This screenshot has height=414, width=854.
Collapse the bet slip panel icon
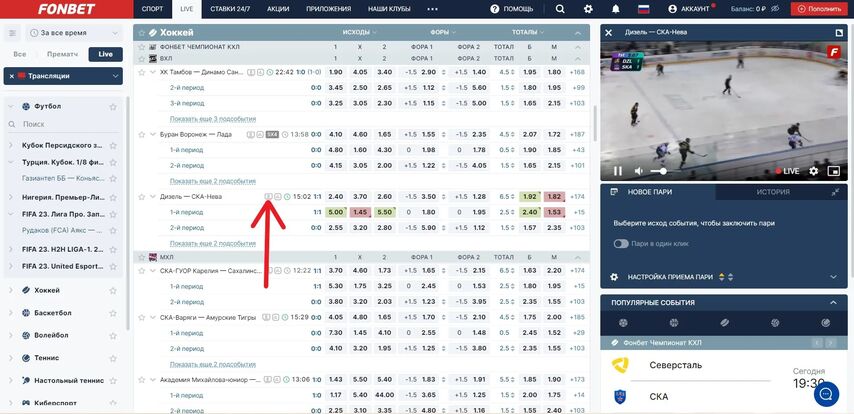(835, 192)
